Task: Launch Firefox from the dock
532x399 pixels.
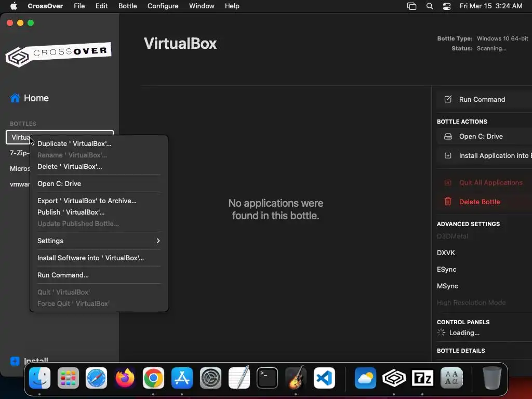Action: (x=125, y=378)
